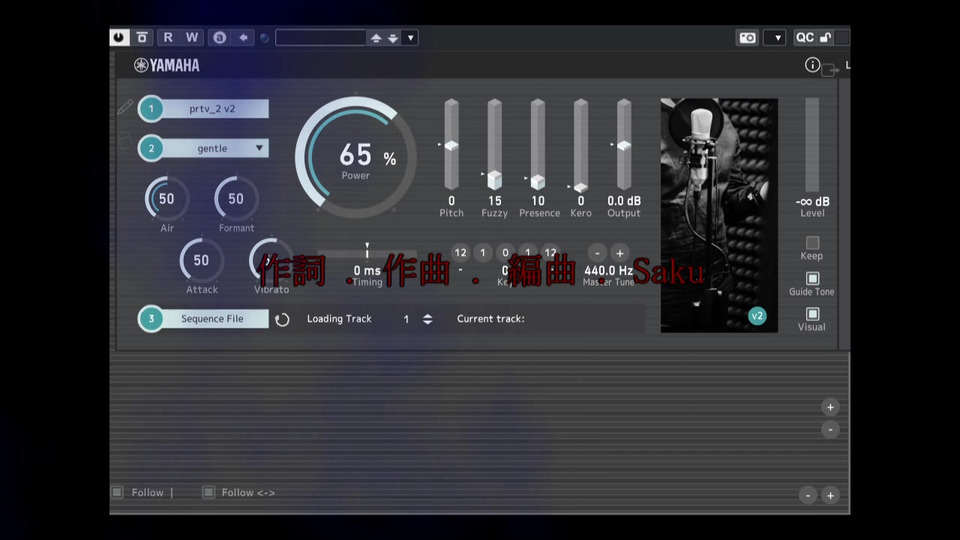
Task: Click the Read automation R button
Action: [x=168, y=37]
